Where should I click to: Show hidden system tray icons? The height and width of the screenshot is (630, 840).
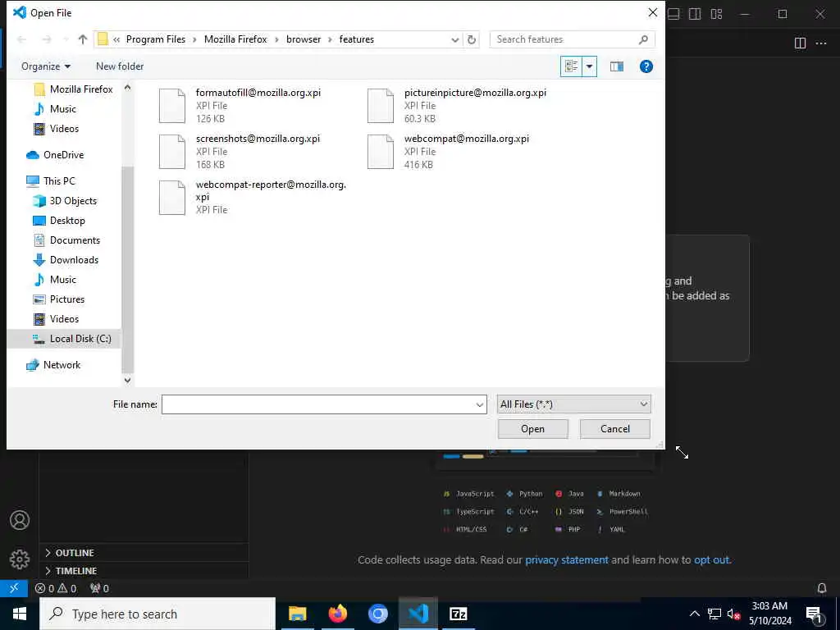pos(694,614)
